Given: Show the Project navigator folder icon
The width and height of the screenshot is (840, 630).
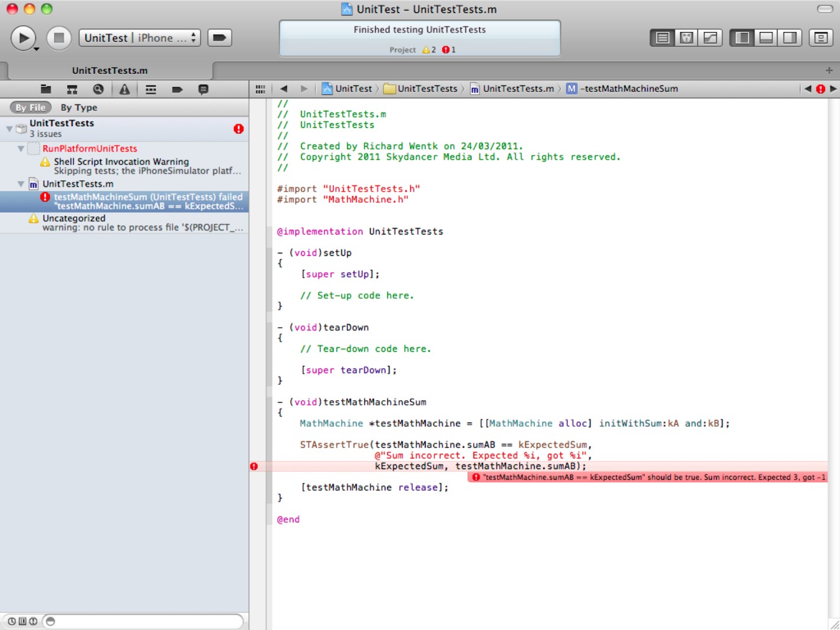Looking at the screenshot, I should coord(45,89).
